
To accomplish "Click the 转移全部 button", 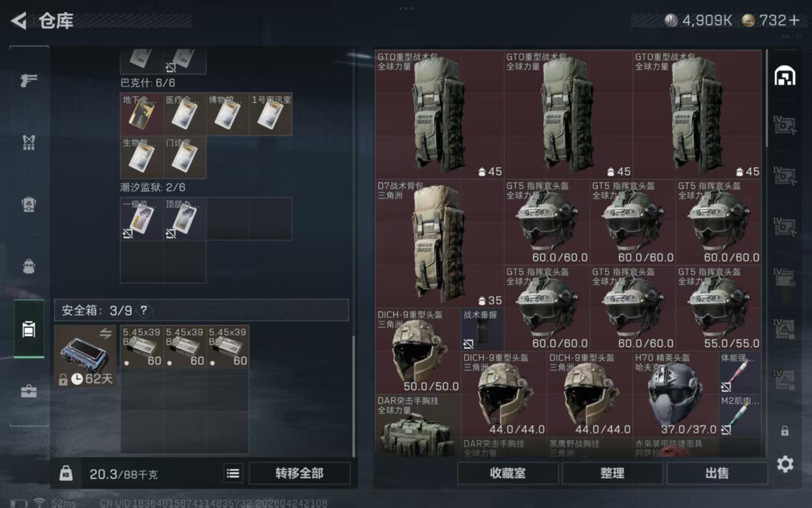I will 299,473.
